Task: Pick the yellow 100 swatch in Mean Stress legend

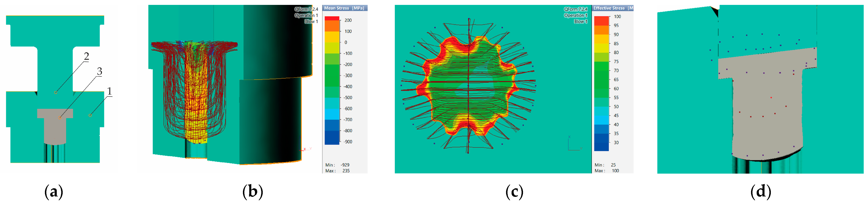Action: 332,36
